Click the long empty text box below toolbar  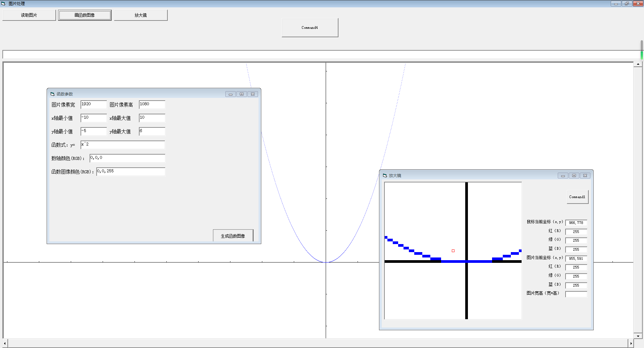pyautogui.click(x=321, y=54)
